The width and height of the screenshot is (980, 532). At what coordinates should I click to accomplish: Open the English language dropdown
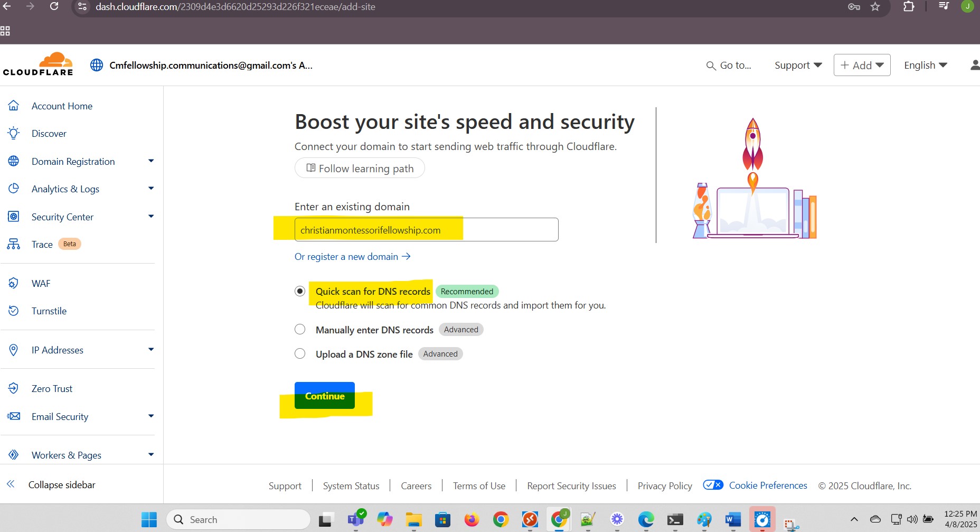[925, 65]
